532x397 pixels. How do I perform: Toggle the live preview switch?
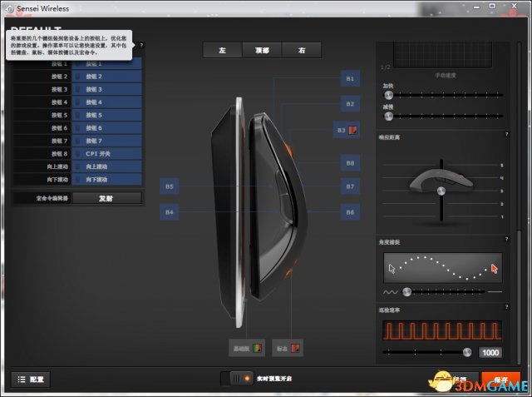point(236,379)
